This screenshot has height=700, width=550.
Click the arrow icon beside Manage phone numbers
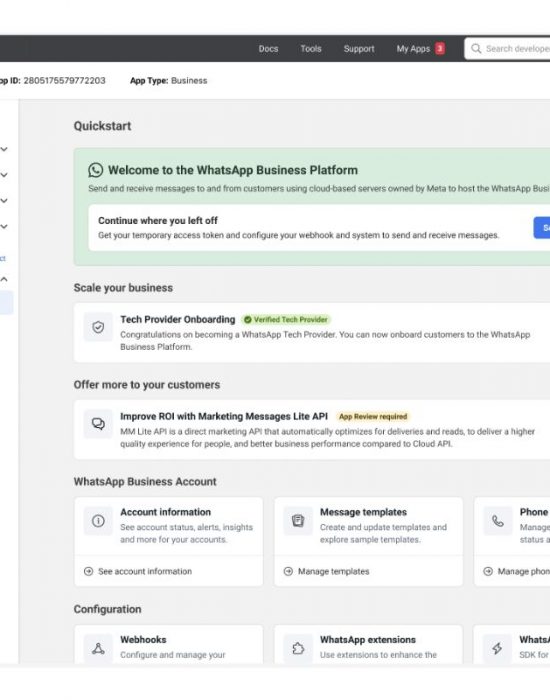tap(488, 571)
